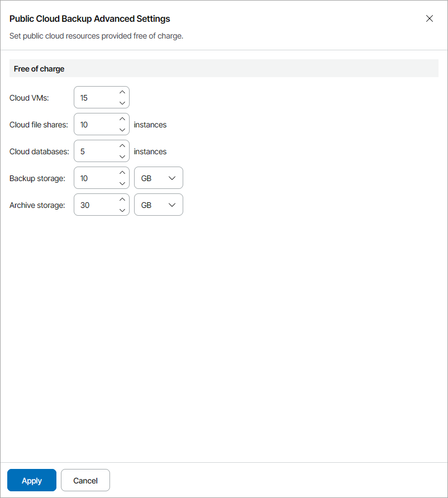
Task: Decrease the Cloud VMs value
Action: [122, 103]
